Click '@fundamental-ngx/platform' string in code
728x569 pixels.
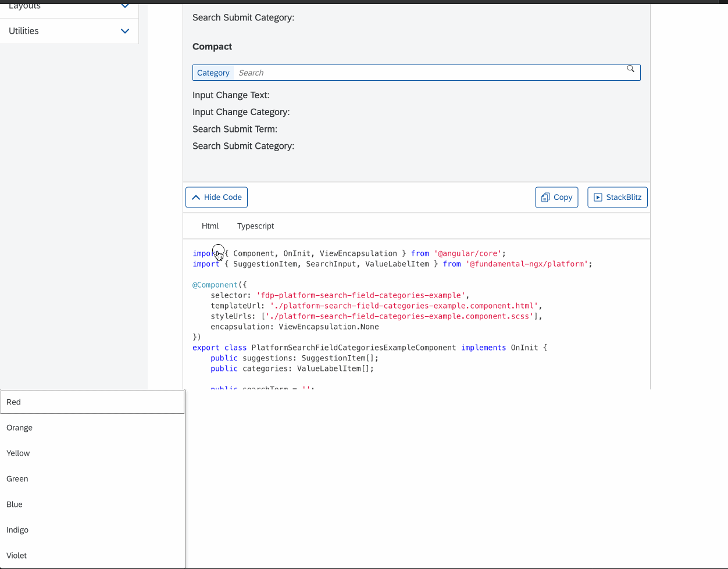click(x=526, y=264)
